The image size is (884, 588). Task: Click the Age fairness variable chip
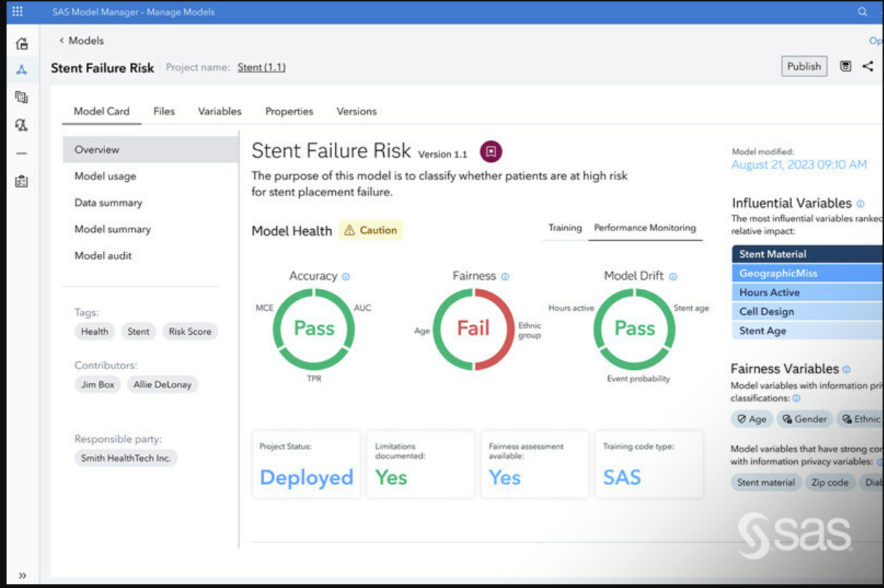[752, 419]
